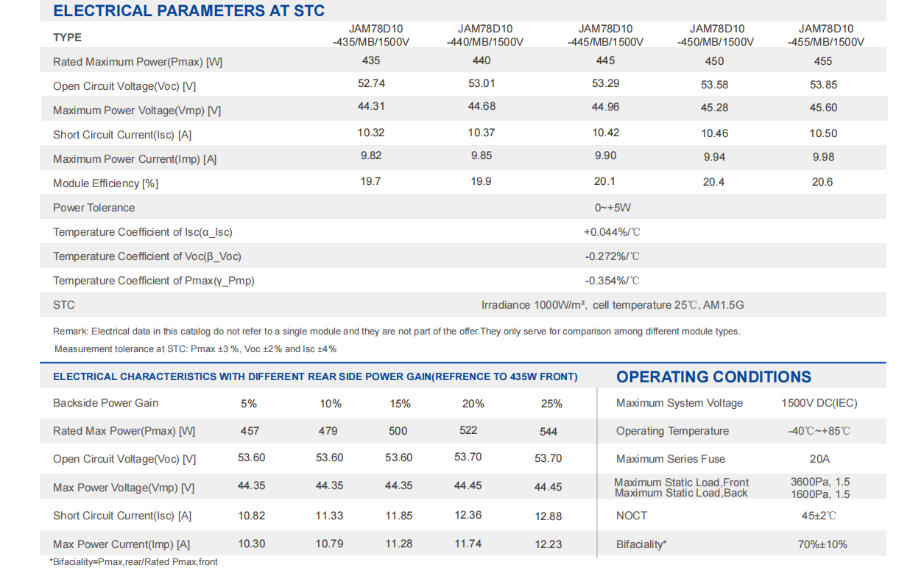The width and height of the screenshot is (924, 568).
Task: Click the STC irradiance 1000W/m² description
Action: (x=613, y=305)
